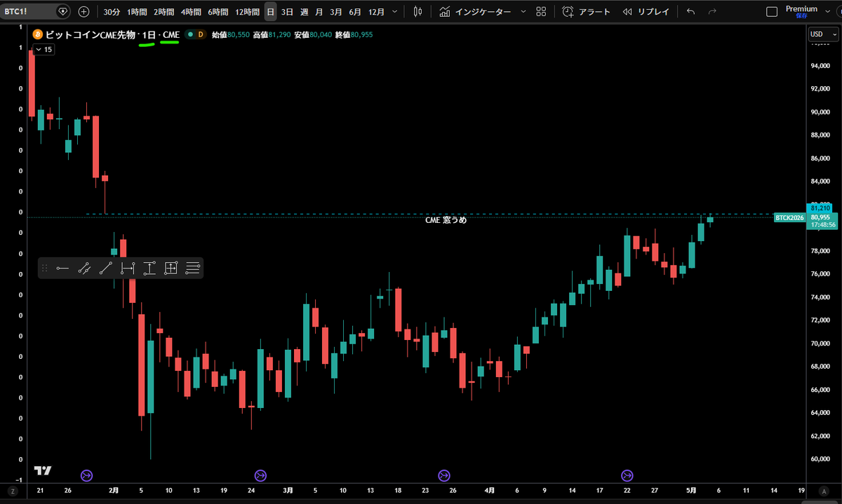Open the インジケーター indicators dialog

tap(474, 12)
